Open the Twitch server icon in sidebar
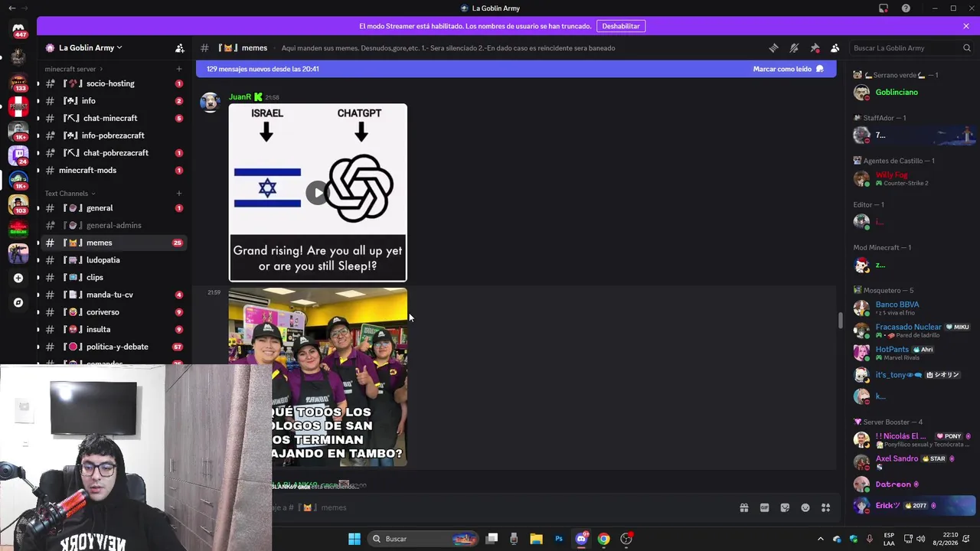This screenshot has height=551, width=980. click(18, 155)
